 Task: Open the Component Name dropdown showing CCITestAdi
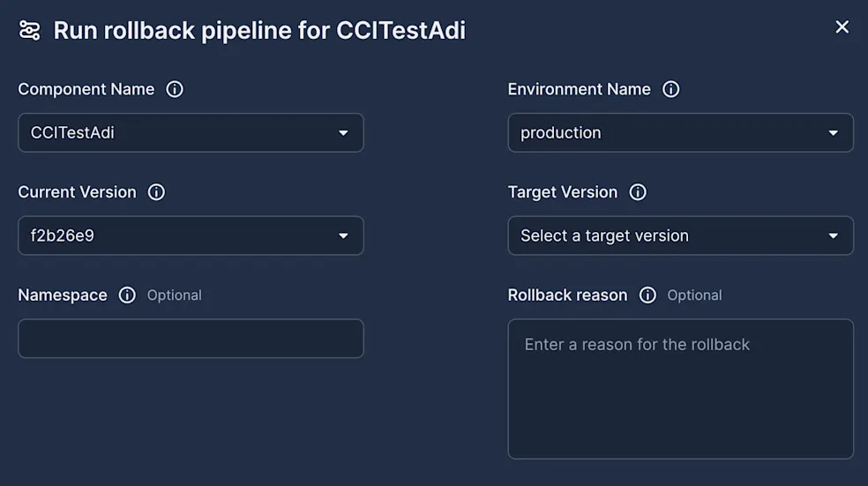191,133
